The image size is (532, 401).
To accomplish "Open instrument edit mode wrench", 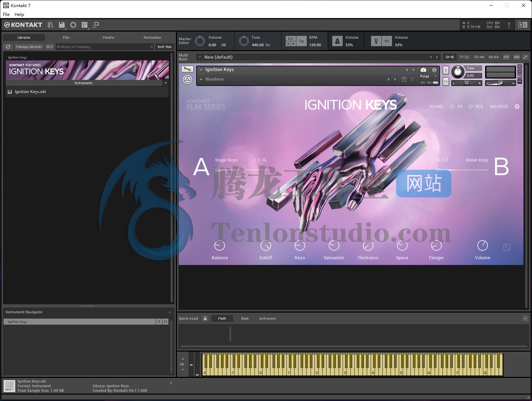I will pyautogui.click(x=187, y=69).
